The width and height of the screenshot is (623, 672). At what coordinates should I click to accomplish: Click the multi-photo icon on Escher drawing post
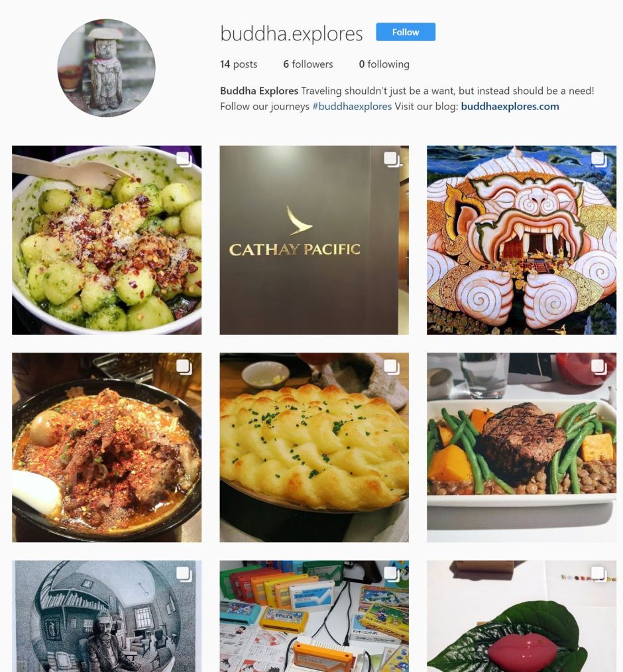(184, 575)
